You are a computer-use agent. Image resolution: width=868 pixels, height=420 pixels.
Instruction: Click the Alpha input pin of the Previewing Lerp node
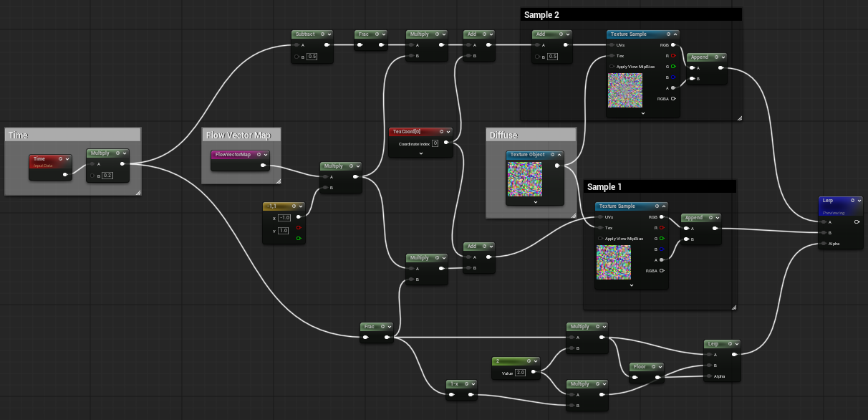[x=823, y=244]
